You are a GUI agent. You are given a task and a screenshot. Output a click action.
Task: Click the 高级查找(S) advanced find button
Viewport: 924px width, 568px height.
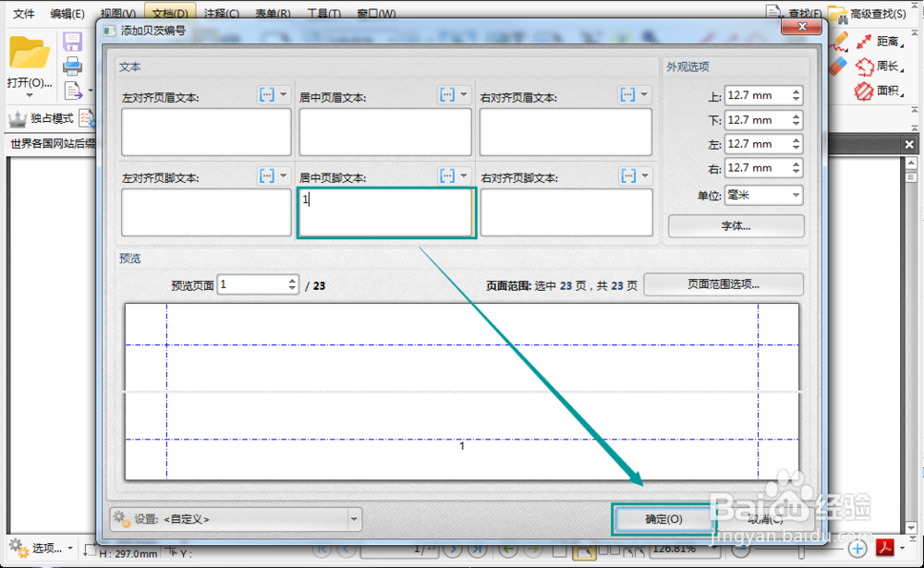point(868,13)
